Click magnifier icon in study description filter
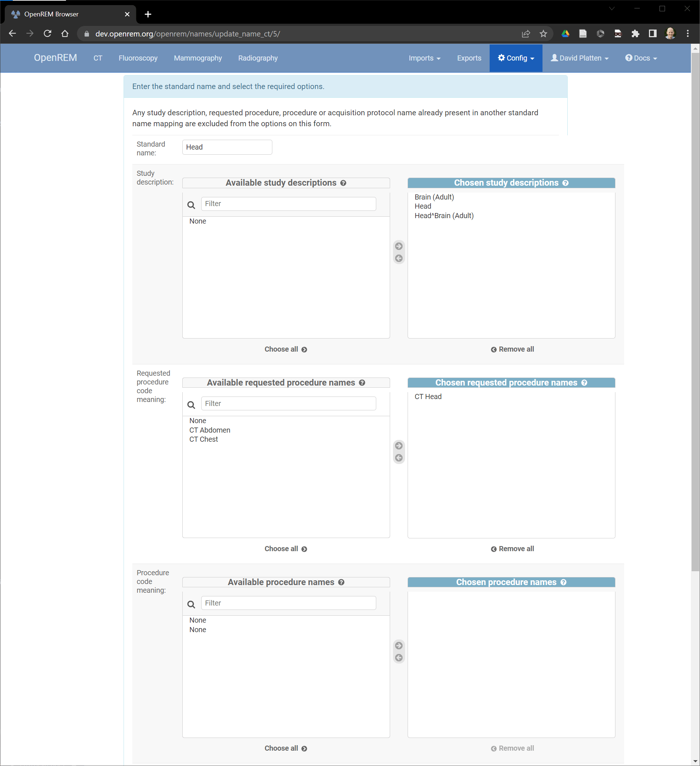This screenshot has height=766, width=700. (x=191, y=205)
